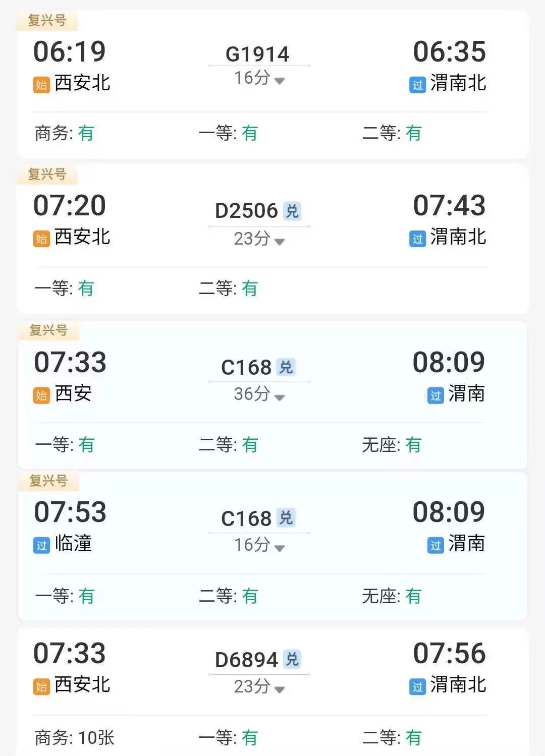Click the 兑 points-exchange badge next to D2506
The image size is (545, 756).
(292, 211)
